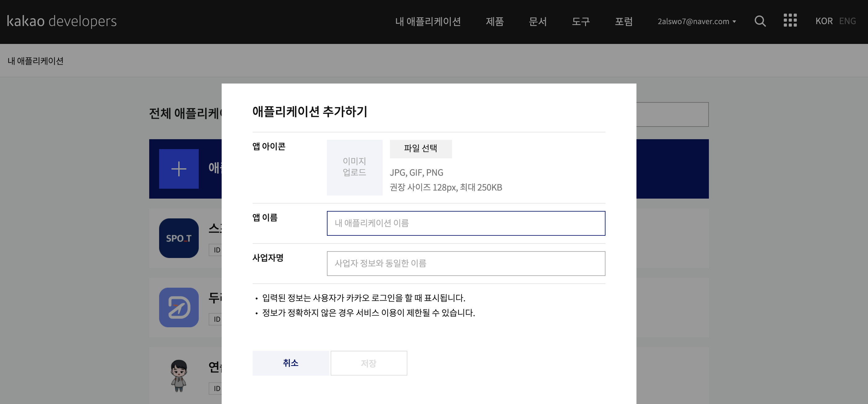Screen dimensions: 868x404
Task: Open the 내 애플리케이션 menu
Action: 427,22
